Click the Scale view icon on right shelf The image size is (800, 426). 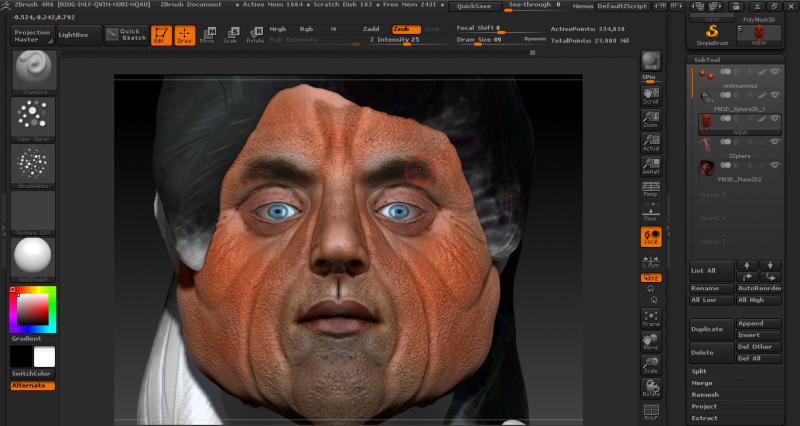click(x=651, y=365)
